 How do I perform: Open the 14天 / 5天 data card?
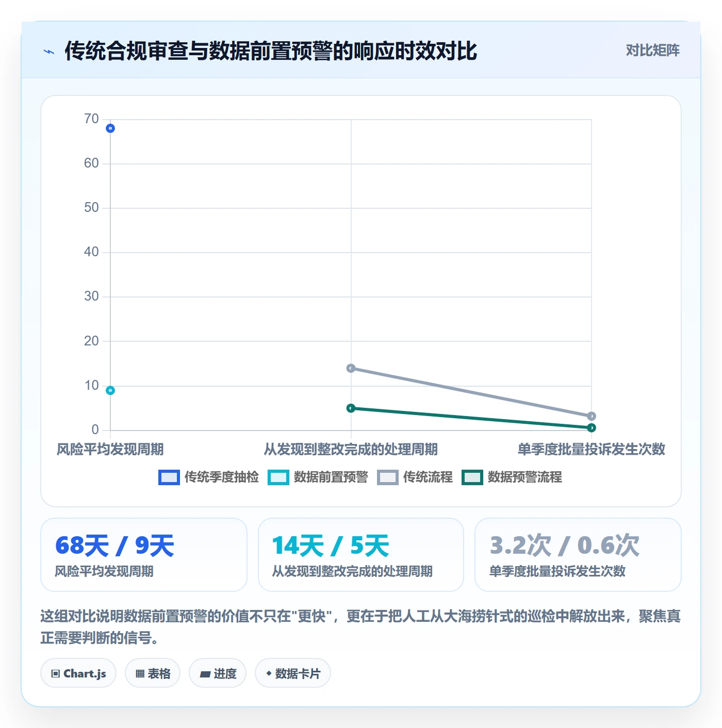(361, 555)
